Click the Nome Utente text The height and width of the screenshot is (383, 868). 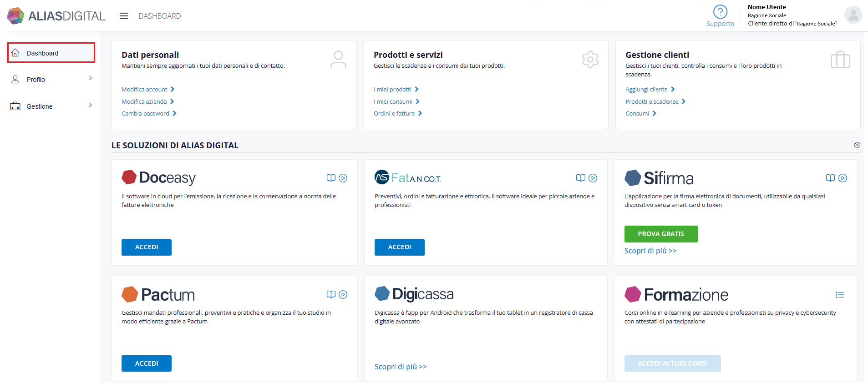tap(767, 7)
